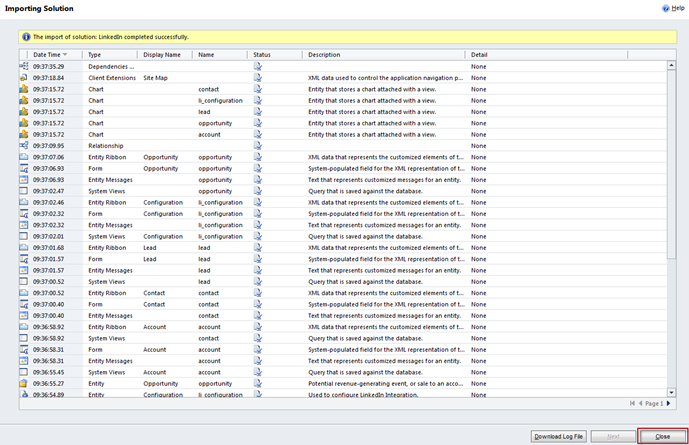
Task: Click the chart icon in the account Chart row
Action: click(24, 134)
